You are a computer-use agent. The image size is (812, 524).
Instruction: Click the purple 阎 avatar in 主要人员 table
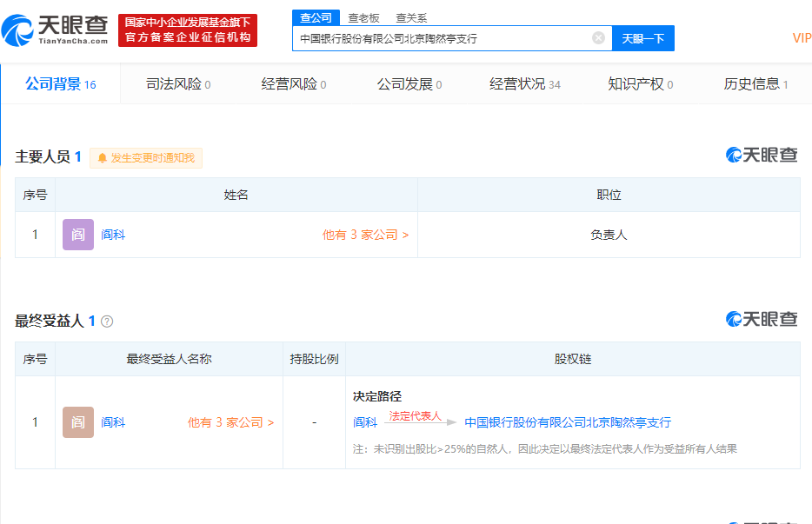click(78, 235)
